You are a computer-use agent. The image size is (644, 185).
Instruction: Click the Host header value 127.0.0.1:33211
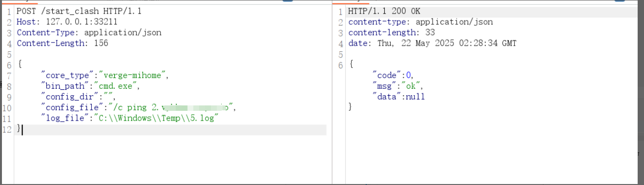(82, 22)
